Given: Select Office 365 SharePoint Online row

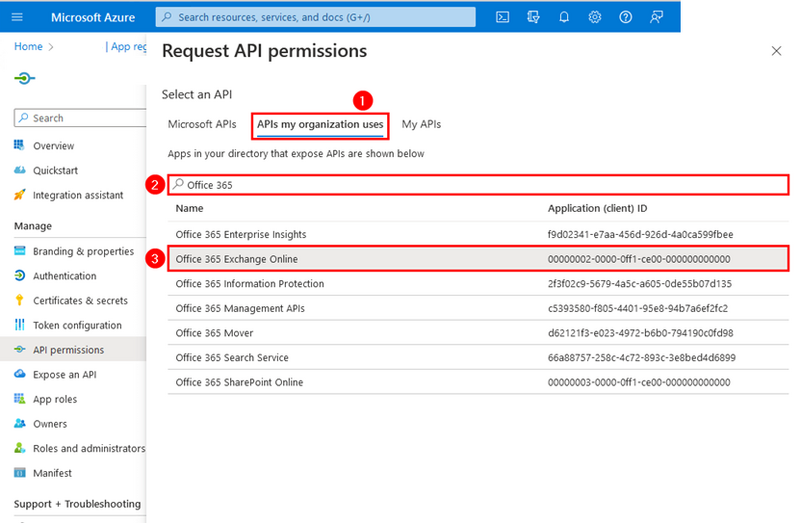Looking at the screenshot, I should pyautogui.click(x=478, y=382).
